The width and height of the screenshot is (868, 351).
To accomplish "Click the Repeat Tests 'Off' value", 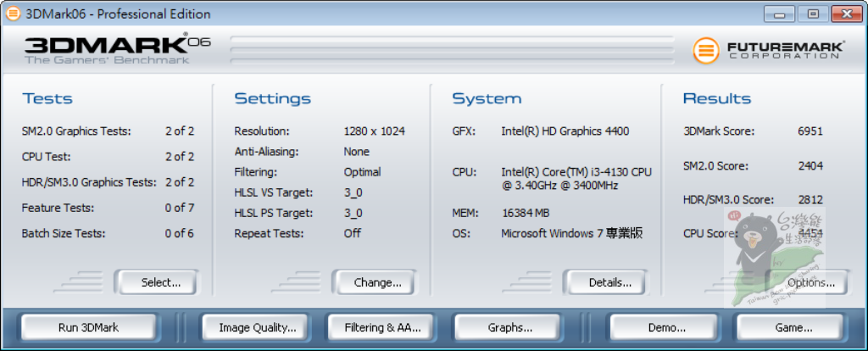I will tap(352, 233).
